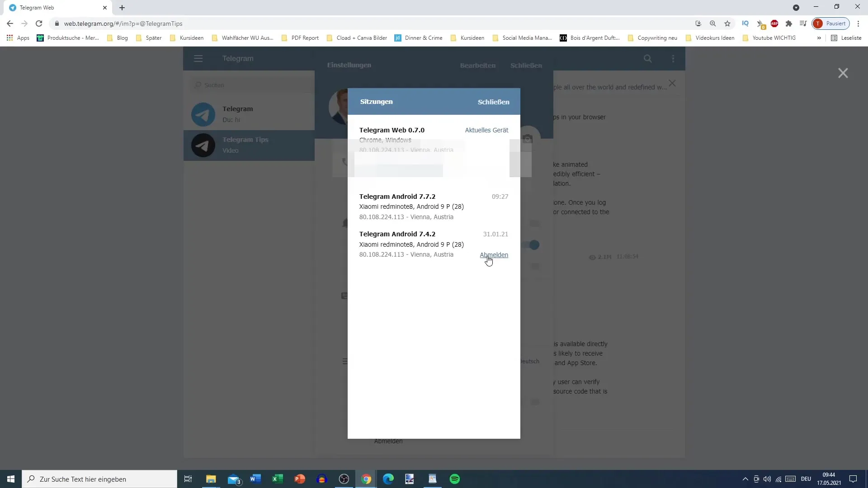Screen dimensions: 868x488
Task: Open a new Chrome tab
Action: [x=122, y=8]
